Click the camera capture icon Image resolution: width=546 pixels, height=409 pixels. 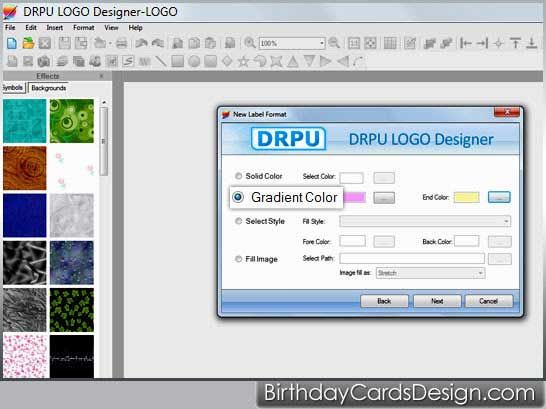44,61
